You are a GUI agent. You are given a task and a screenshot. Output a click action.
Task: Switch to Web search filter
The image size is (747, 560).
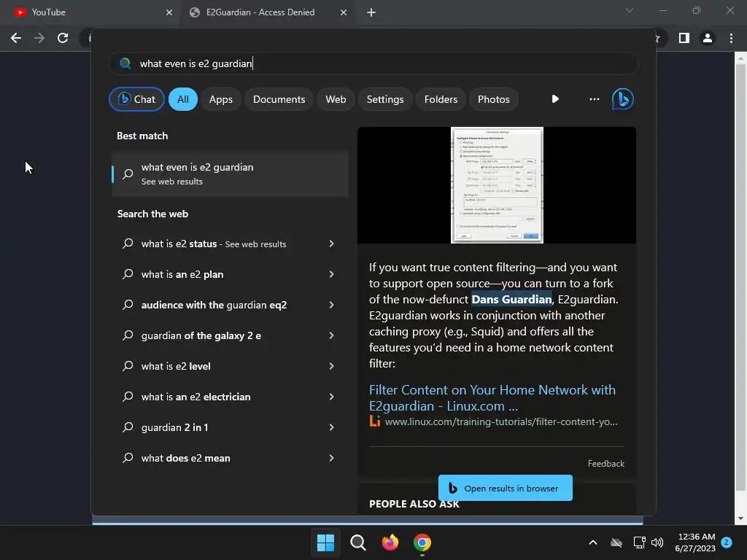click(x=336, y=99)
